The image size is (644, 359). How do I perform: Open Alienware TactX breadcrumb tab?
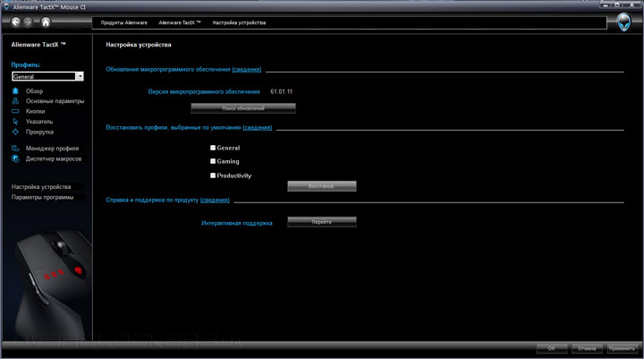(180, 22)
